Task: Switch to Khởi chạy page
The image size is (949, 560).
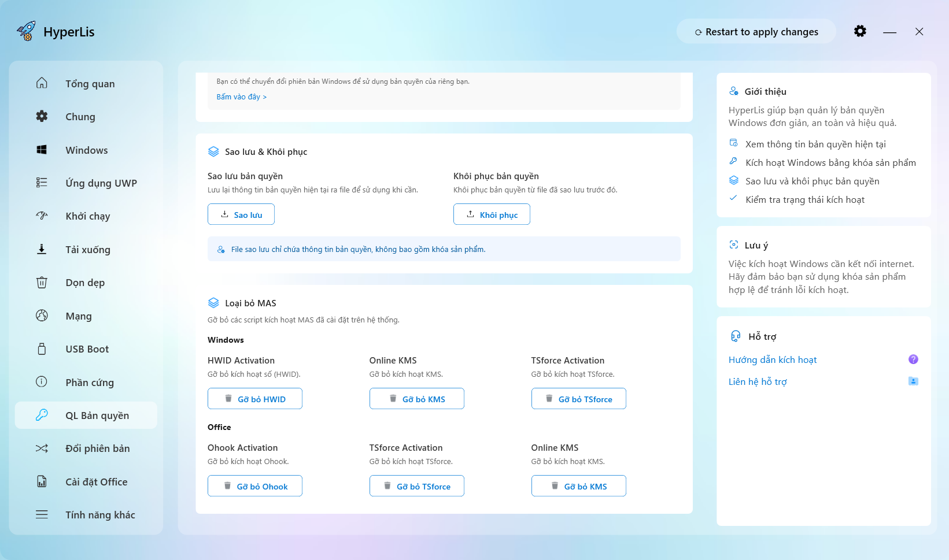Action: point(86,216)
